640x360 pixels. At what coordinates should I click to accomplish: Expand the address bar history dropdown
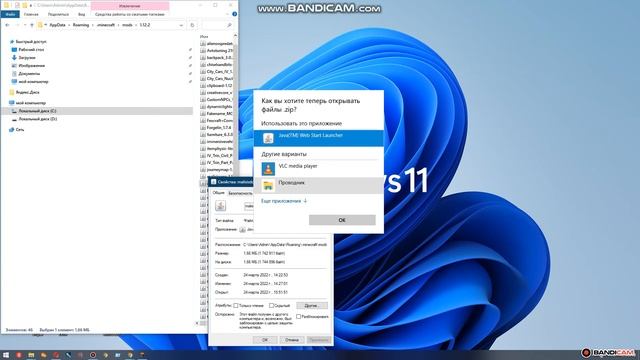181,25
